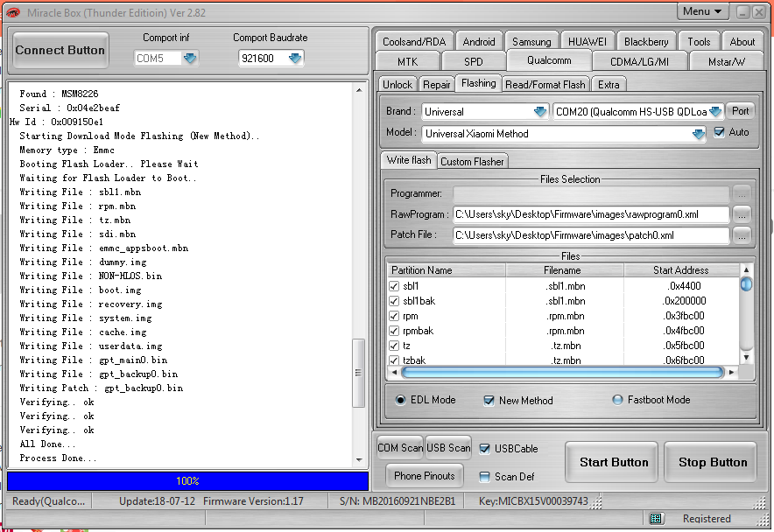Switch to the Samsung tab

531,41
